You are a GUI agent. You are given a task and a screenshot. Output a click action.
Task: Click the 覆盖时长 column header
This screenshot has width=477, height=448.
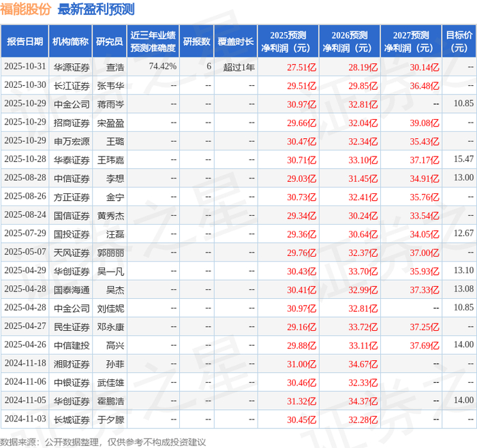point(236,42)
